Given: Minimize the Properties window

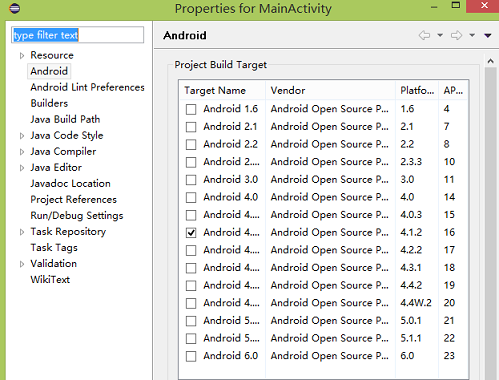Looking at the screenshot, I should tap(434, 7).
